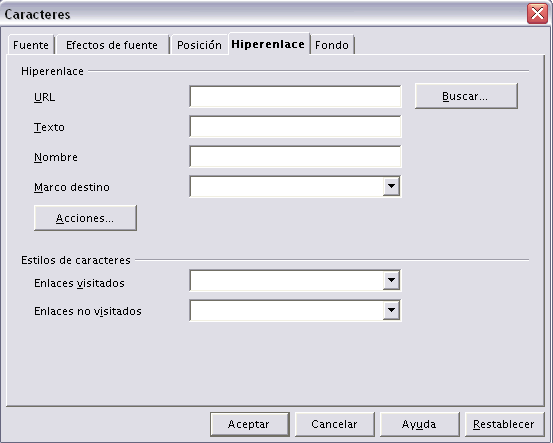Open the Efectos de fuente tab
The height and width of the screenshot is (443, 553).
click(x=112, y=45)
